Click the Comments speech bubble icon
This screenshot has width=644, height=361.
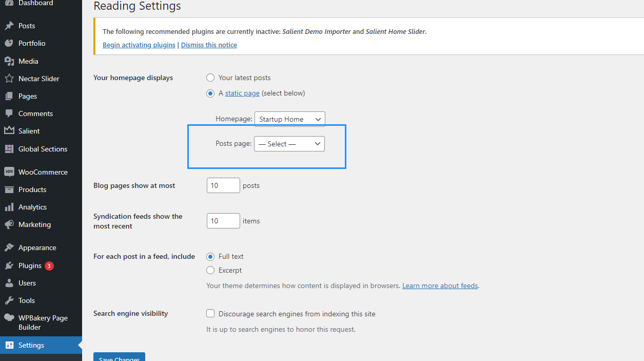(9, 113)
